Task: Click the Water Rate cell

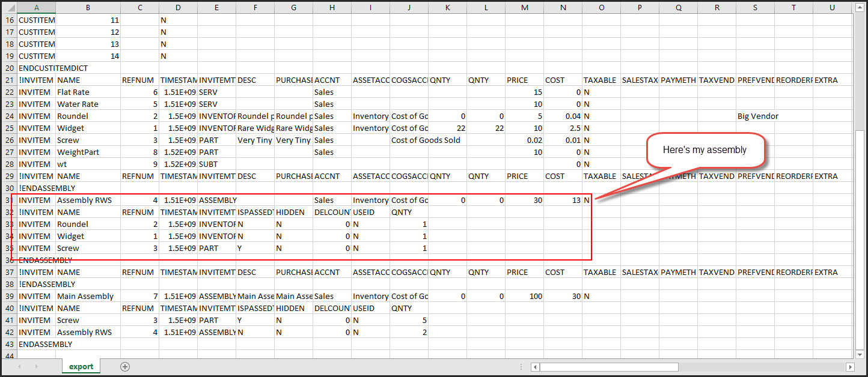Action: click(88, 104)
